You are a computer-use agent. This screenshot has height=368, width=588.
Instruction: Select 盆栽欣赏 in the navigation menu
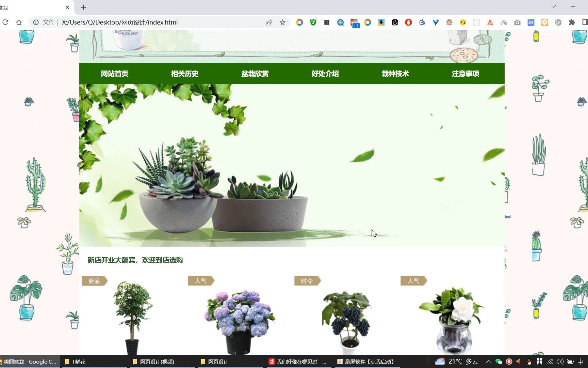click(x=255, y=74)
